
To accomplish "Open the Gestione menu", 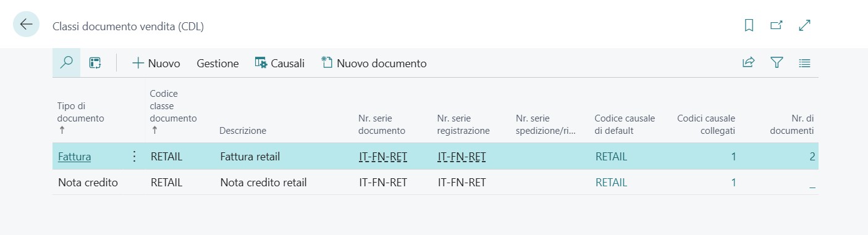I will pos(217,63).
